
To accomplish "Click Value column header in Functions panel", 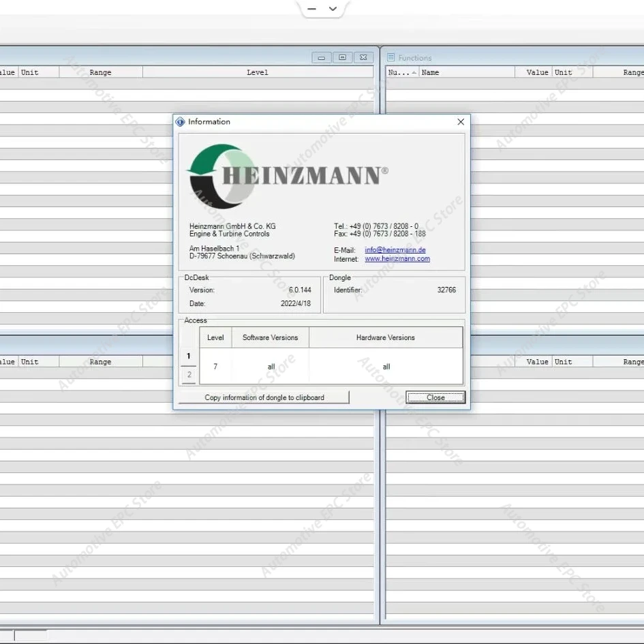I will 534,72.
